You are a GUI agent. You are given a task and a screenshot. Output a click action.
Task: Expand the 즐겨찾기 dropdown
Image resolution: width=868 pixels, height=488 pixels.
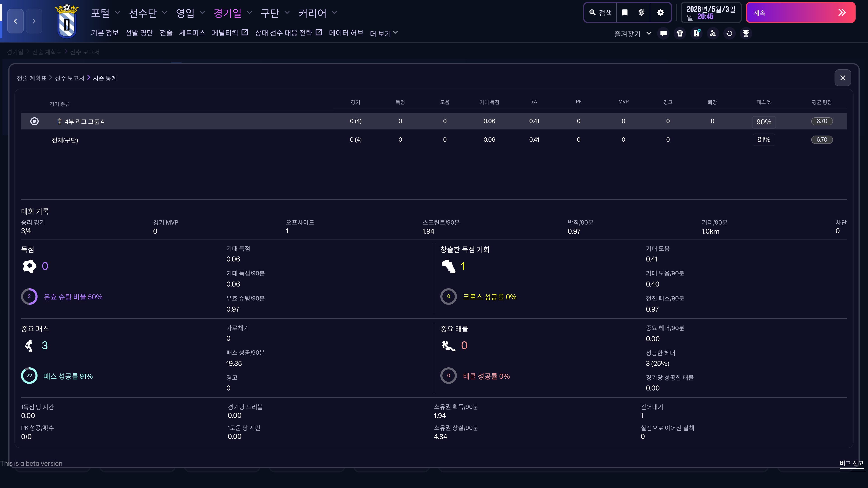click(x=632, y=34)
